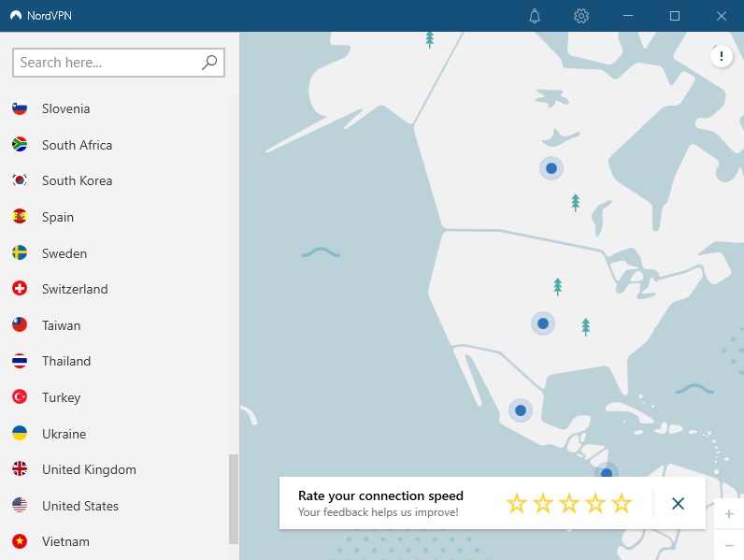Focus the Search here input field
Viewport: 744px width, 560px height.
(x=119, y=63)
